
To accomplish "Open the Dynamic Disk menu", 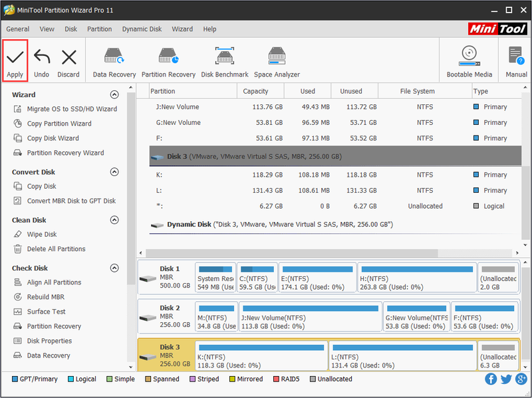I will point(142,29).
